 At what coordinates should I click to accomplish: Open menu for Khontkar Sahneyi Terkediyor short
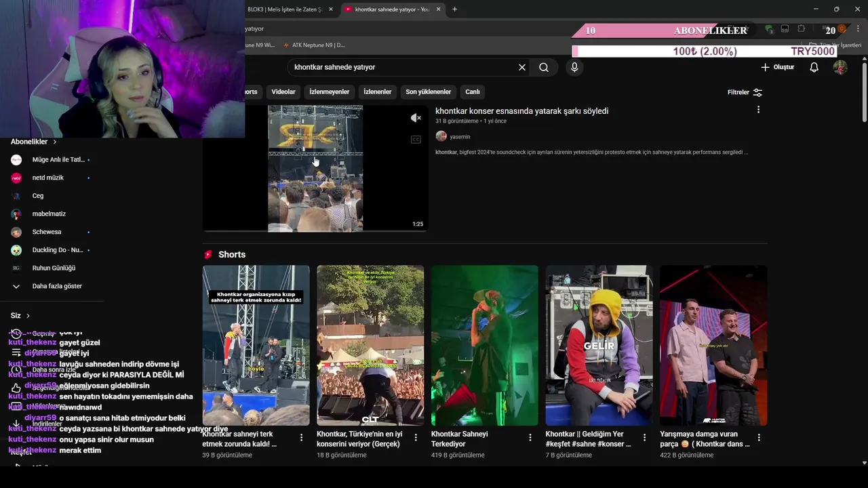click(530, 438)
